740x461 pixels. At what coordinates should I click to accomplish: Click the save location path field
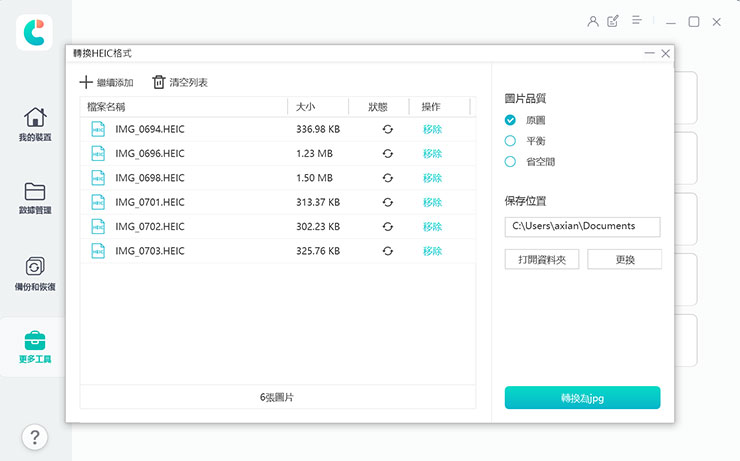[x=582, y=227]
